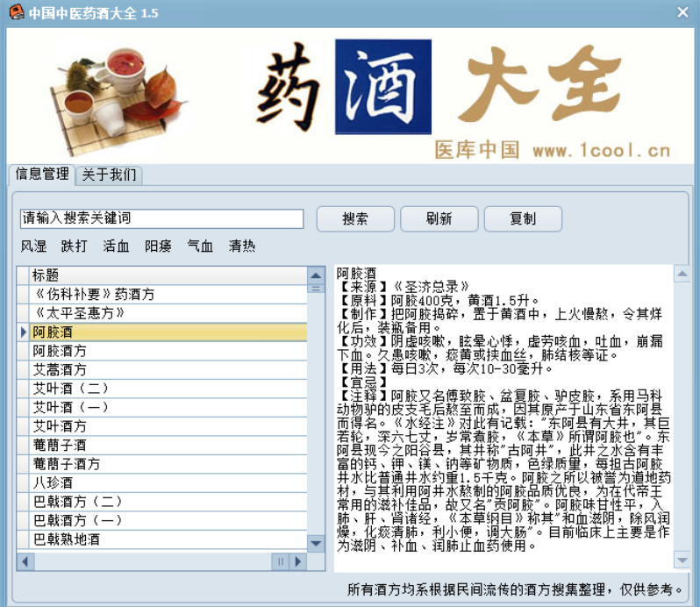The width and height of the screenshot is (700, 607).
Task: Filter by the 风湿 category link
Action: (33, 246)
